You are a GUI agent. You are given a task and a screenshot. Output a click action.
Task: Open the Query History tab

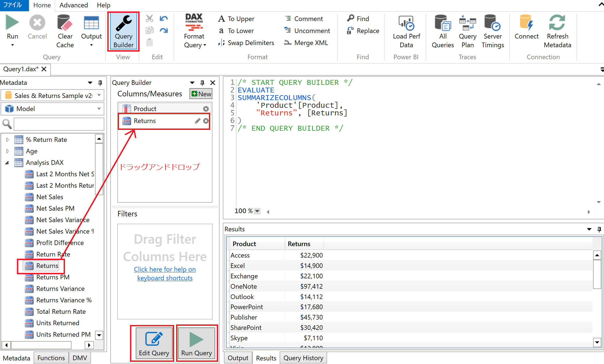303,358
